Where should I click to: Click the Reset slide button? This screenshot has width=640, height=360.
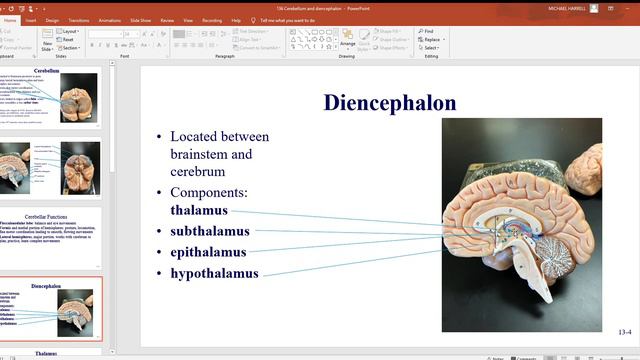pos(65,40)
